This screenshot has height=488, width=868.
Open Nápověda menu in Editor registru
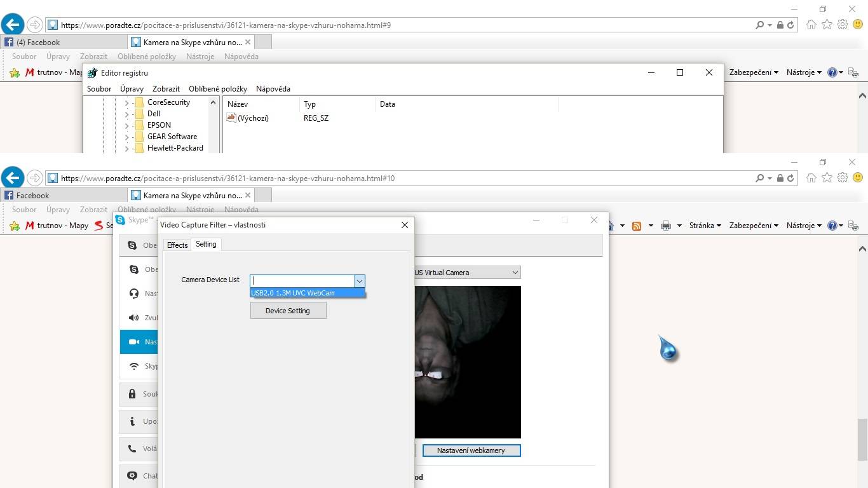[273, 89]
